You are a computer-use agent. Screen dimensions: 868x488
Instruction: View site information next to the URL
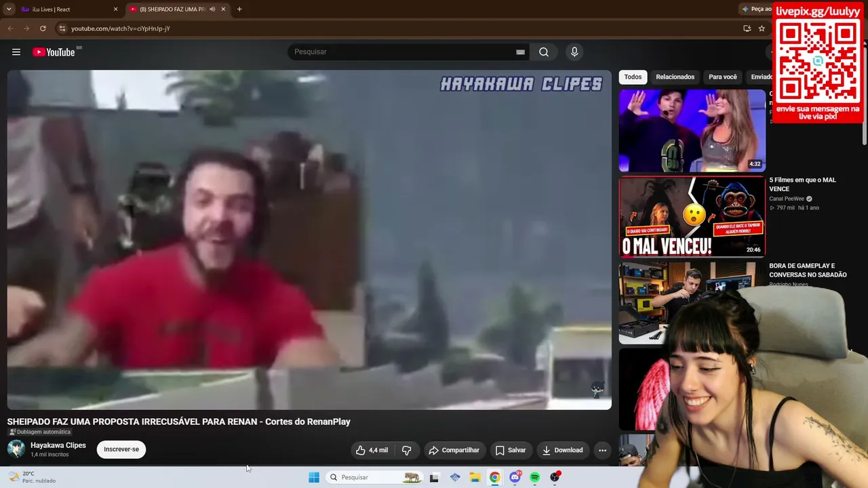point(62,28)
